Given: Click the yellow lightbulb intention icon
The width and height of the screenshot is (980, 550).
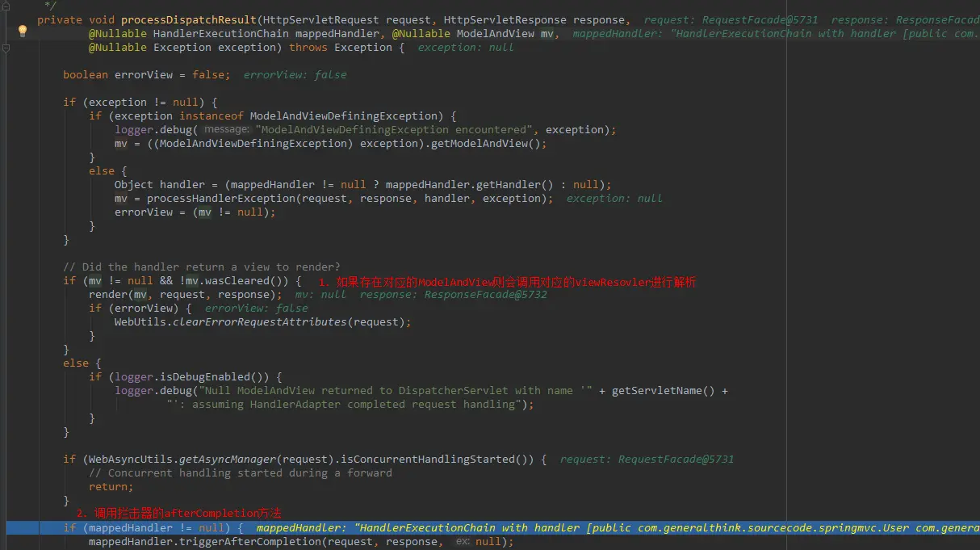Looking at the screenshot, I should pyautogui.click(x=23, y=31).
